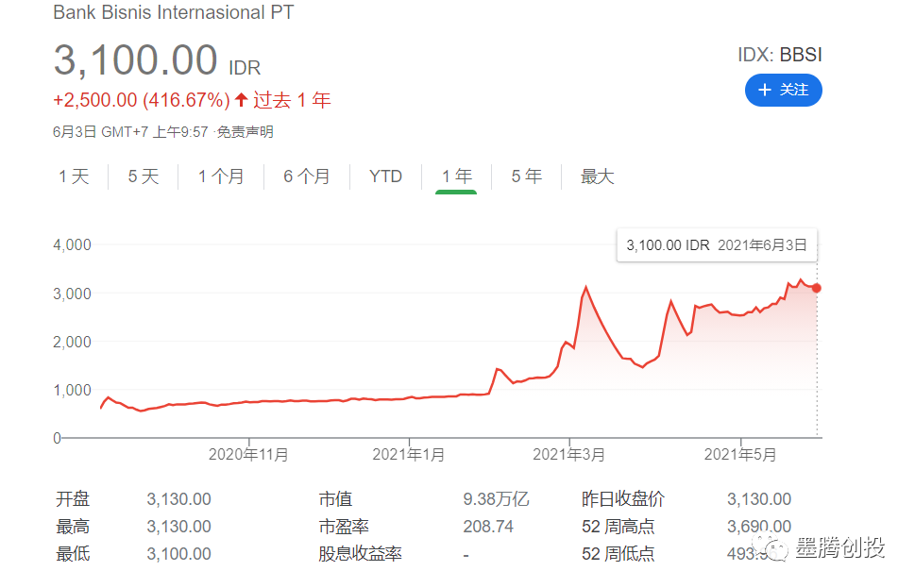Click the price tooltip showing 3,100.00 IDR
The image size is (915, 588).
coord(716,244)
